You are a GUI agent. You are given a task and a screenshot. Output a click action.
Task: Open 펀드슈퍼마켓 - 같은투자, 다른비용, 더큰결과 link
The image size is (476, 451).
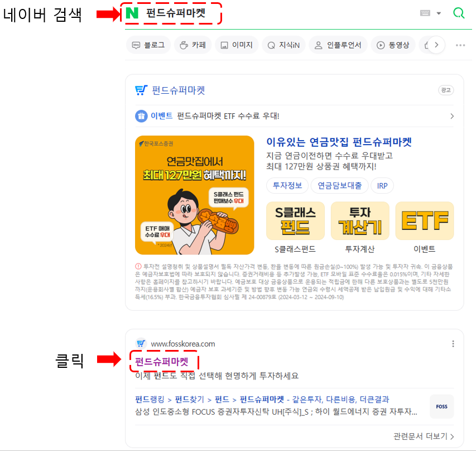314,399
